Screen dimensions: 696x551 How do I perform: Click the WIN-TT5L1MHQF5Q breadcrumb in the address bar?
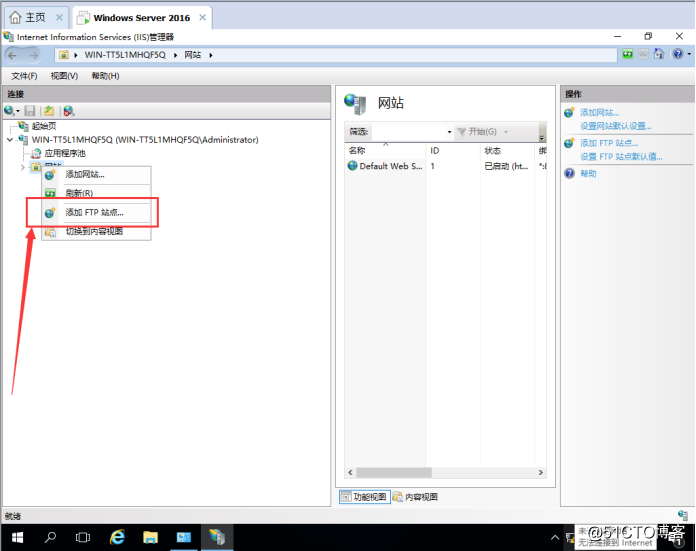125,55
